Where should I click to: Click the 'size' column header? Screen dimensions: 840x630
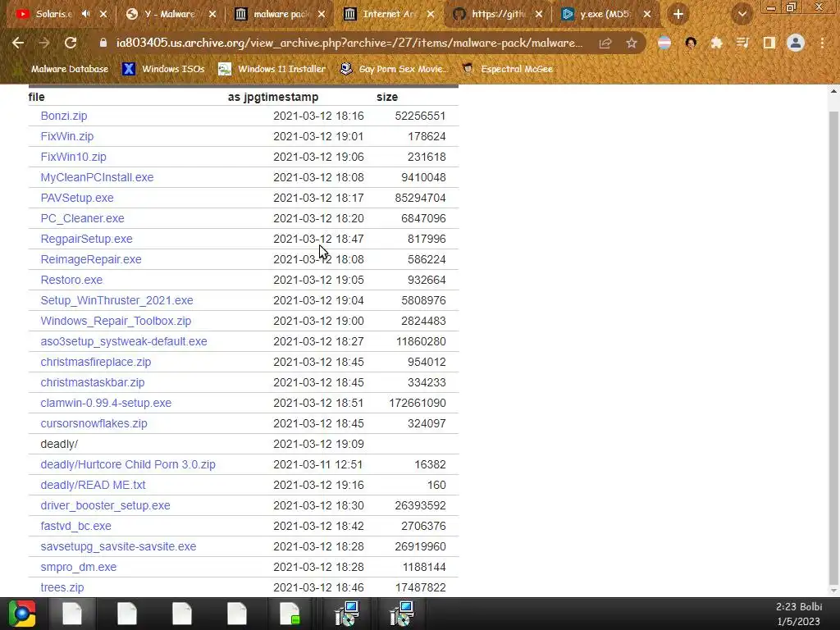387,97
